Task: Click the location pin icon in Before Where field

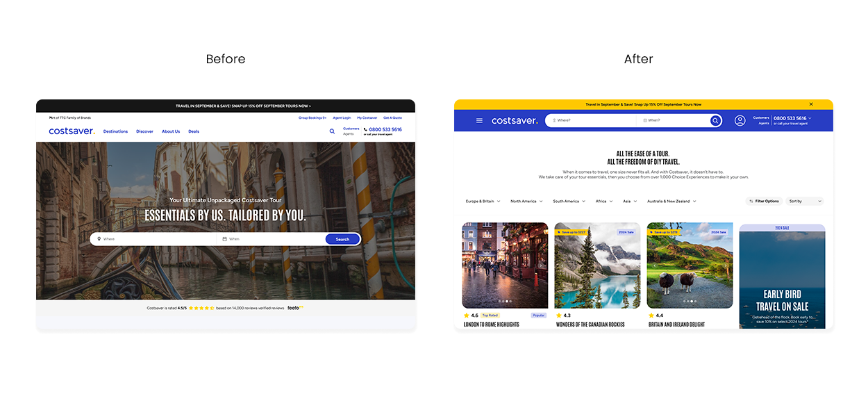Action: (99, 239)
